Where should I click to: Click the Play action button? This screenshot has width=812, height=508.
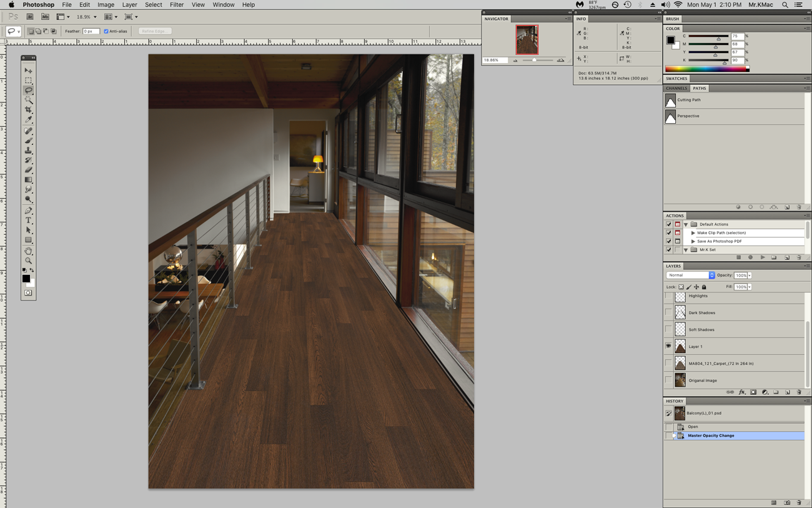[x=762, y=257]
